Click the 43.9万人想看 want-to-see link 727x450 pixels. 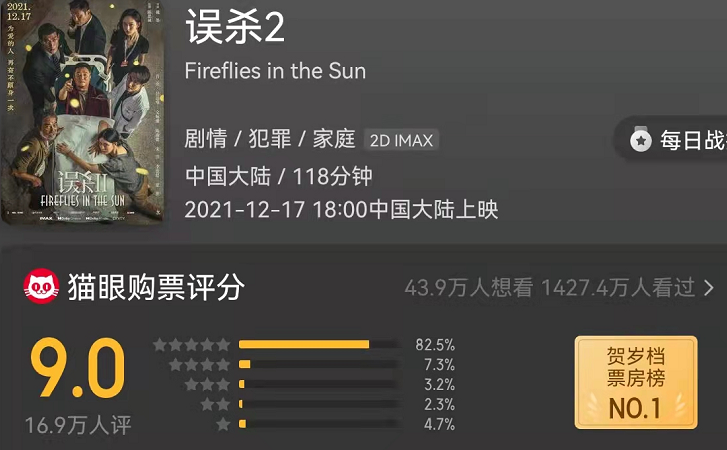(469, 288)
